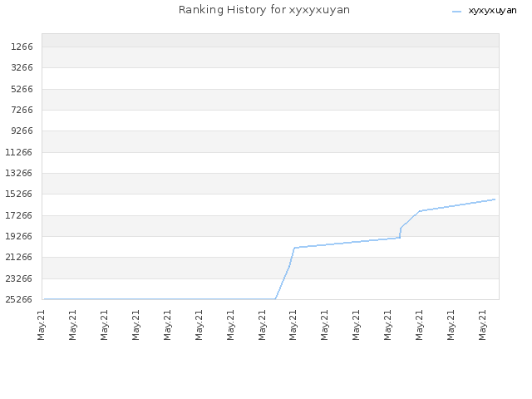
Task: Click the rightmost end of the ranking line
Action: (495, 199)
